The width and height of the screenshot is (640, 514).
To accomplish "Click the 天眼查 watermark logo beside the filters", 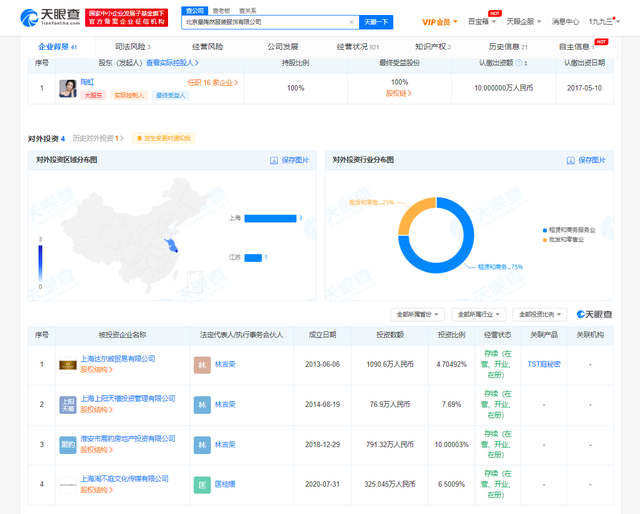I will (x=594, y=314).
